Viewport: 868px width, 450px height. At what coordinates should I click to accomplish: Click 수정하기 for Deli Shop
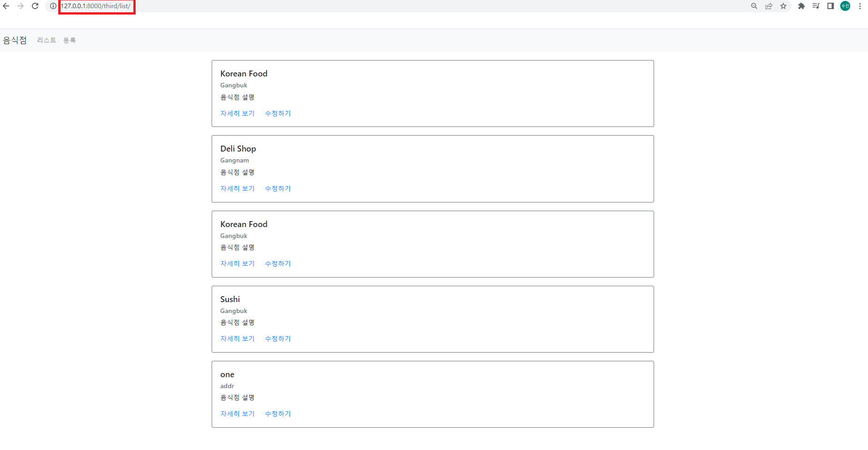tap(278, 188)
